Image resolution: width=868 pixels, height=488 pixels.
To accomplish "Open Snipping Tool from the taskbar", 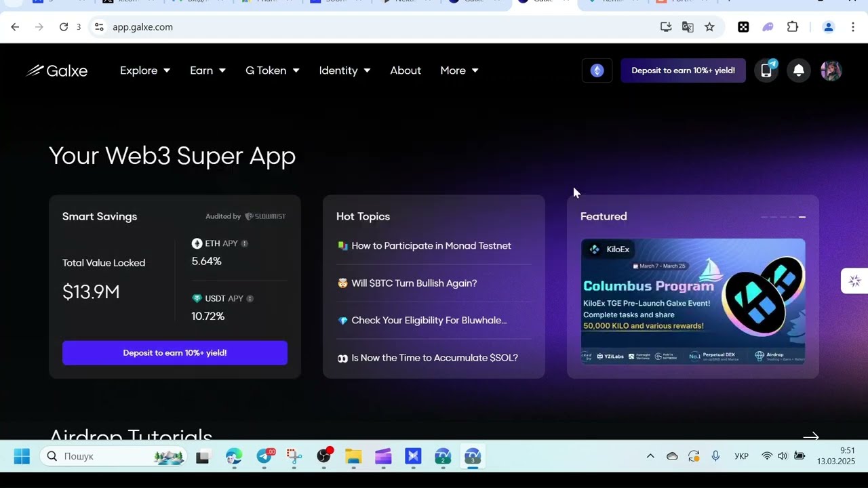I will [294, 456].
